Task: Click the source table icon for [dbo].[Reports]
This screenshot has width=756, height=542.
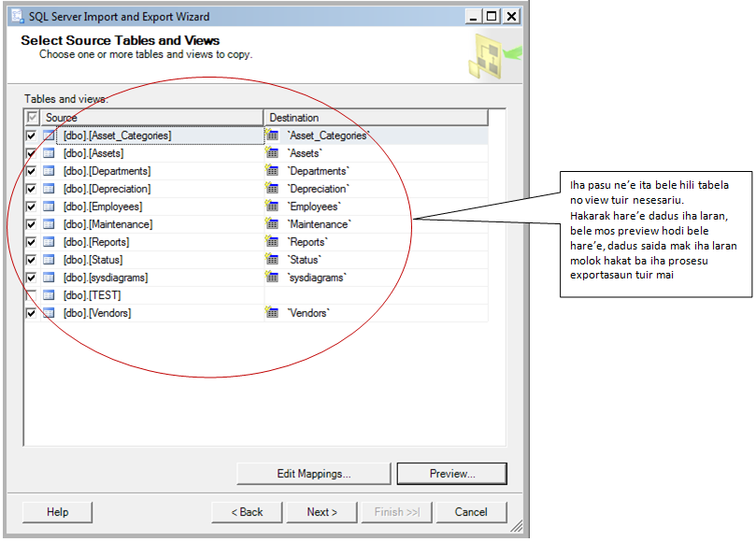Action: click(49, 242)
